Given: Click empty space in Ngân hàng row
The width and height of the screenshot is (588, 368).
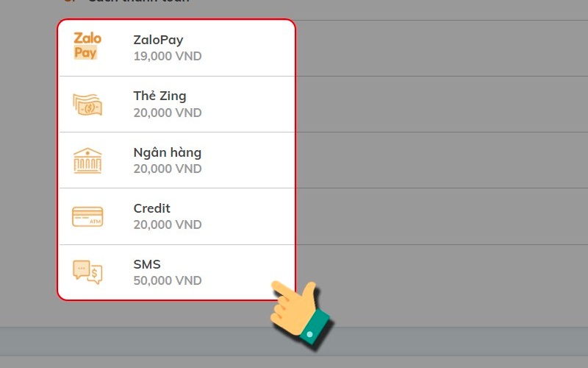Looking at the screenshot, I should (x=248, y=160).
